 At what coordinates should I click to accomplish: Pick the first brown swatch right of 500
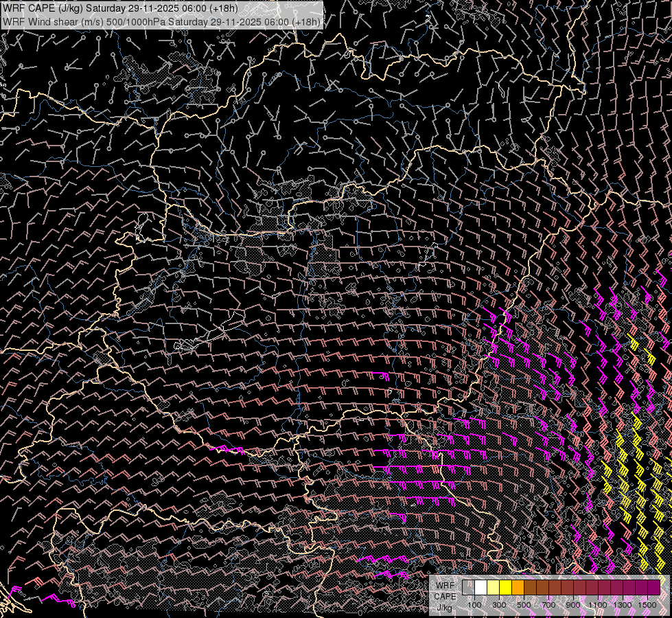tap(530, 588)
